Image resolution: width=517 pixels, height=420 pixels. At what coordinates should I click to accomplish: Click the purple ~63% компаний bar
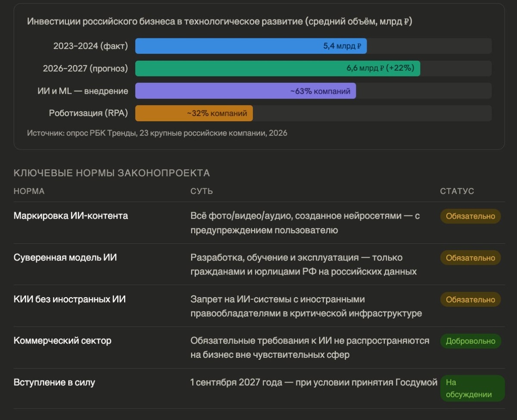pos(246,91)
